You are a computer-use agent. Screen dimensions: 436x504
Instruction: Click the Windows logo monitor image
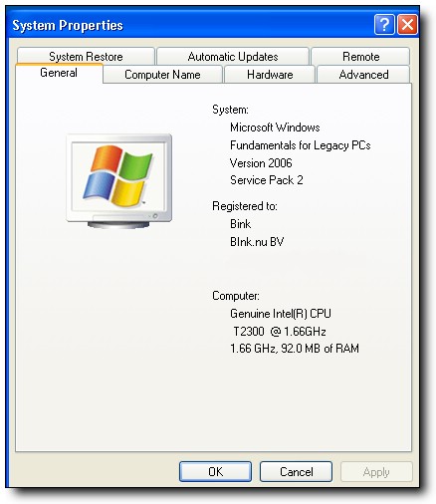tap(119, 181)
